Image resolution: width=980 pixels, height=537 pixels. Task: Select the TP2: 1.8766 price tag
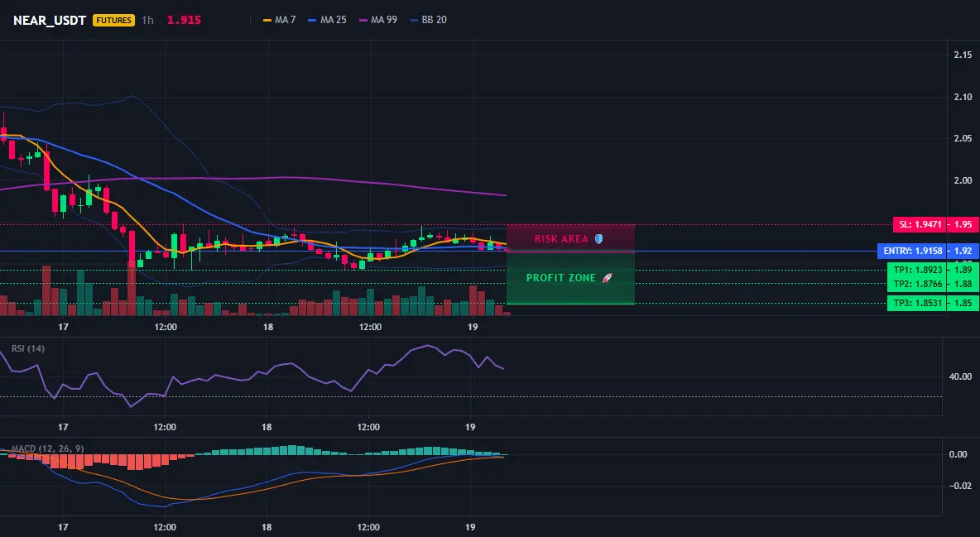tap(917, 284)
